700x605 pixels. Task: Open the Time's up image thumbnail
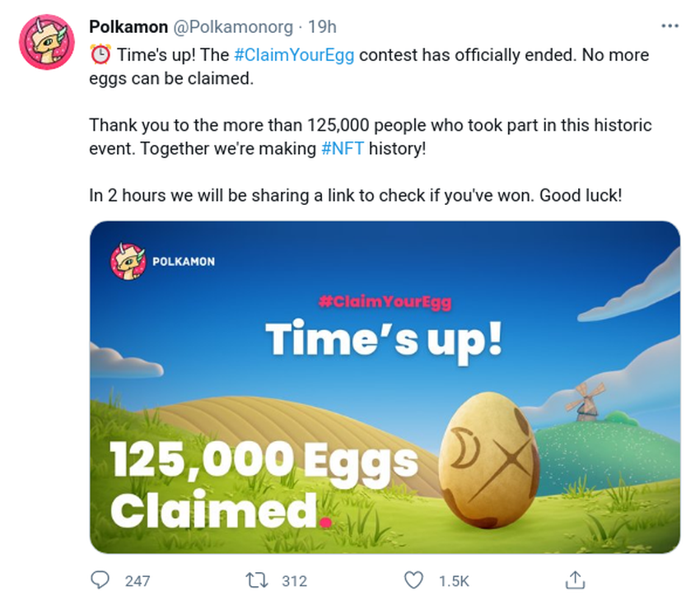pos(385,387)
